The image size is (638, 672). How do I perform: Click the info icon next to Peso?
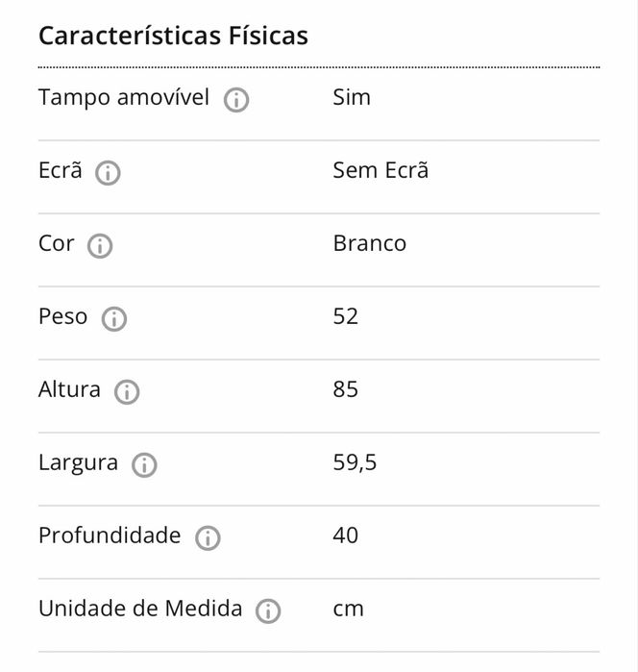113,319
